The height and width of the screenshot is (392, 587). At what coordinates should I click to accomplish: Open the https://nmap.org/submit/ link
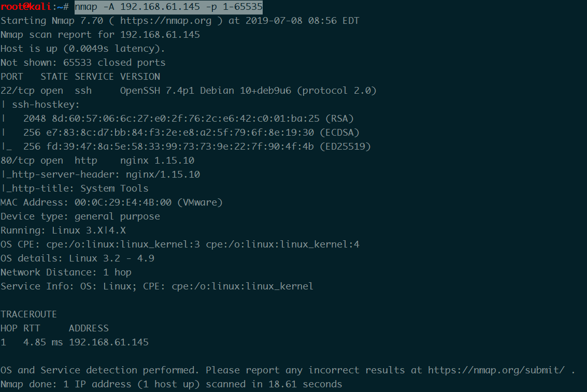coord(496,370)
